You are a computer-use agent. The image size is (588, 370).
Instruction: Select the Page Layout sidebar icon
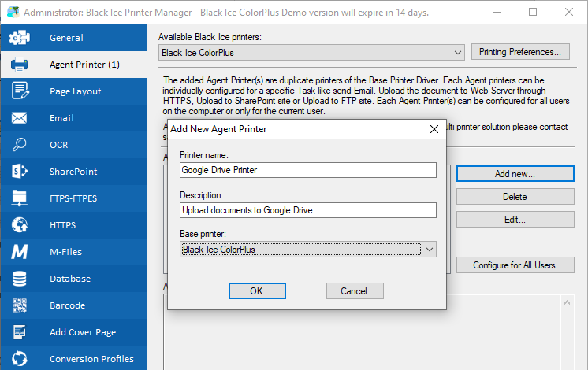click(x=20, y=91)
